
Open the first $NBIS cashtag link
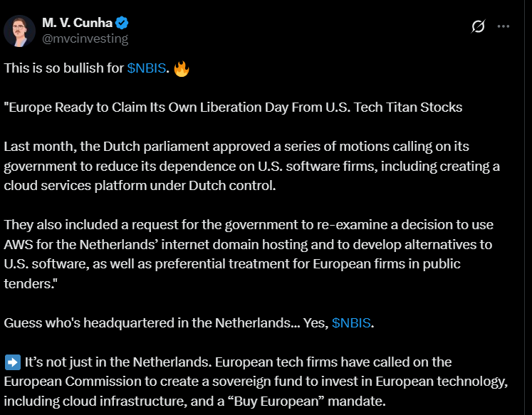[x=147, y=69]
